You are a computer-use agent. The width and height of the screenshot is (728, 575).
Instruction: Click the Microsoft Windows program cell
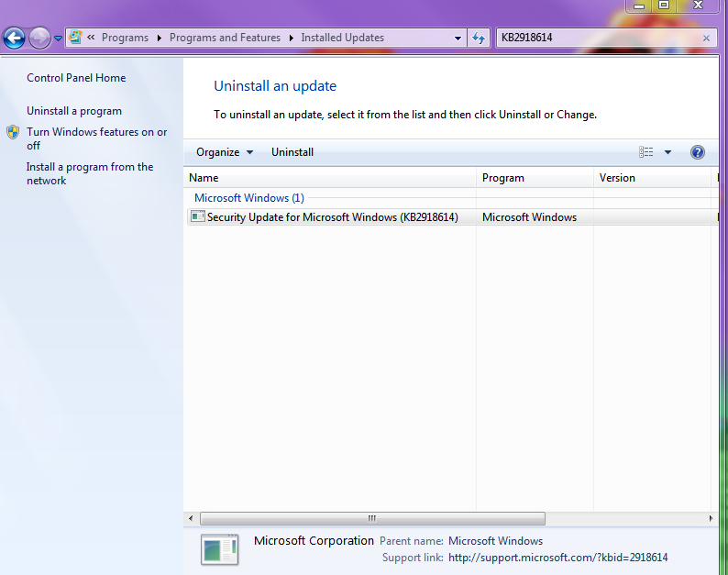529,217
